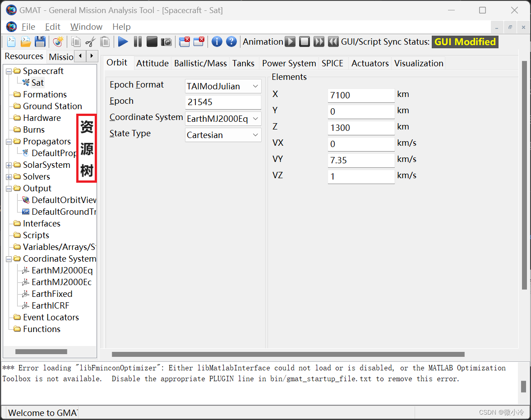Create a new script with the toolbar icon
Image resolution: width=531 pixels, height=420 pixels.
coord(11,42)
